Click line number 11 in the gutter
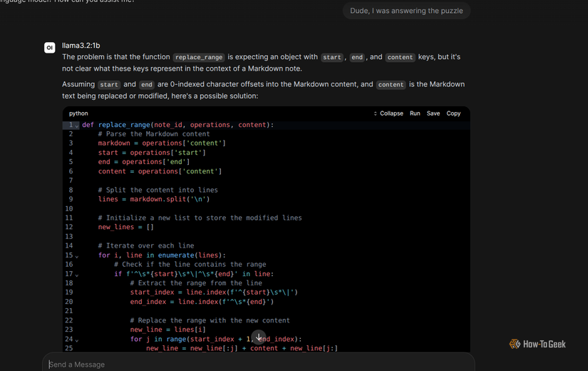The height and width of the screenshot is (371, 588). point(69,218)
